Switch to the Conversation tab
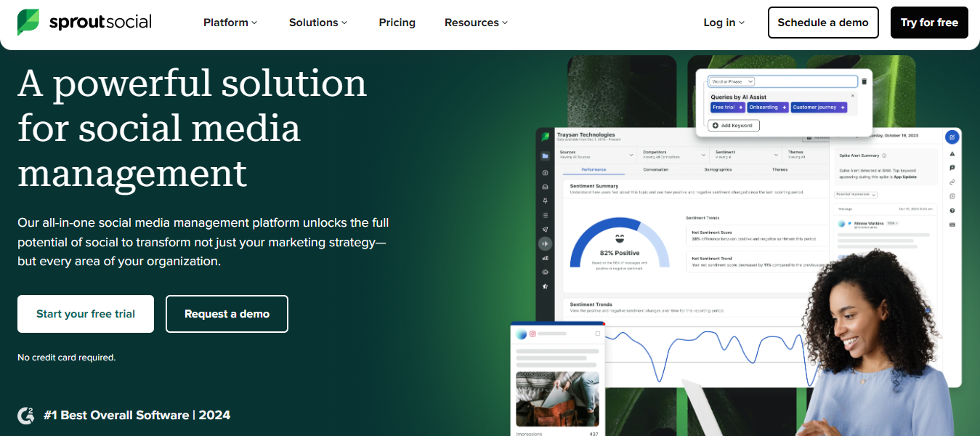Screen dimensions: 980x436 [656, 170]
